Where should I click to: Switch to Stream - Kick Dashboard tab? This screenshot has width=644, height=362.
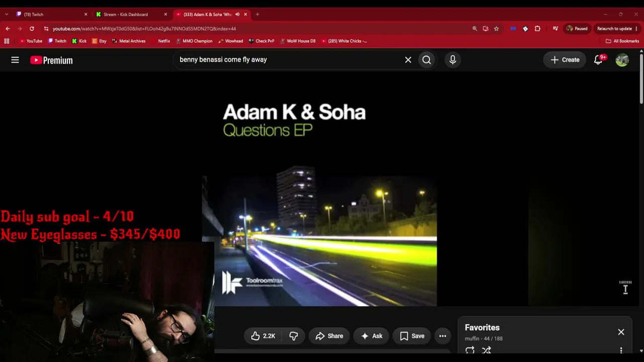tap(131, 14)
